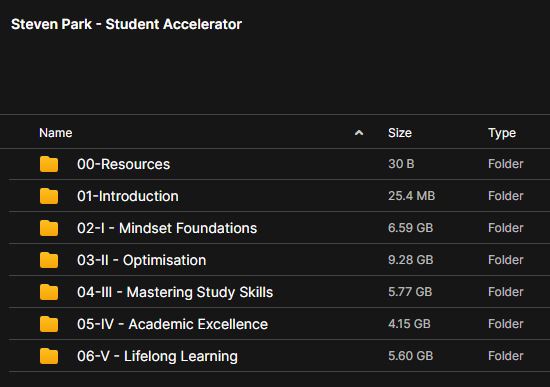Open the 00-Resources folder name
The height and width of the screenshot is (387, 550).
pos(123,164)
